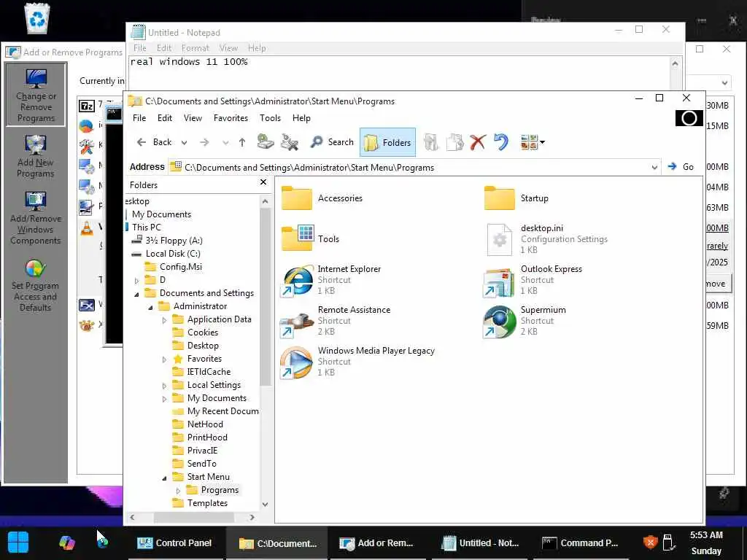The image size is (747, 560).
Task: Select Set Program Access and Defaults
Action: point(36,286)
